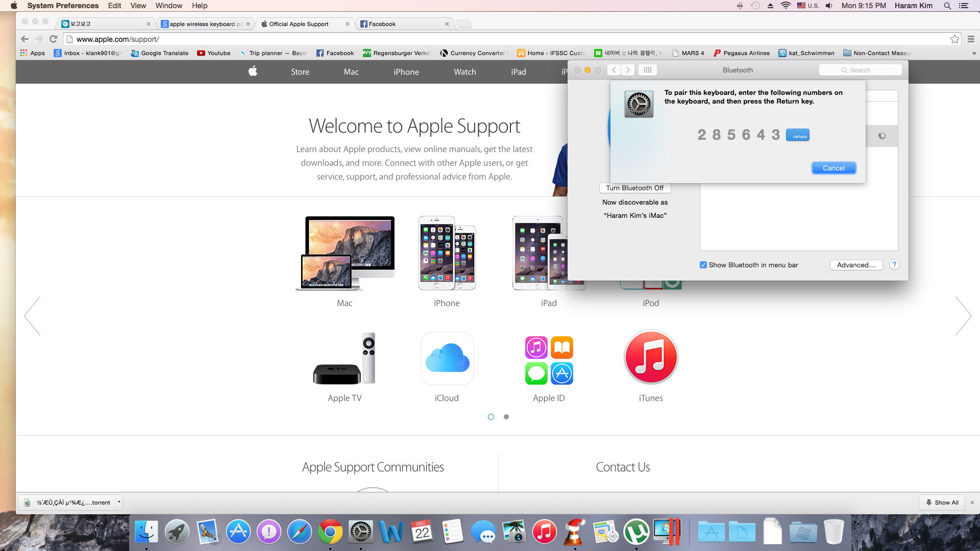Screen dimensions: 980x551
Task: Select the second carousel page dot
Action: pyautogui.click(x=506, y=417)
